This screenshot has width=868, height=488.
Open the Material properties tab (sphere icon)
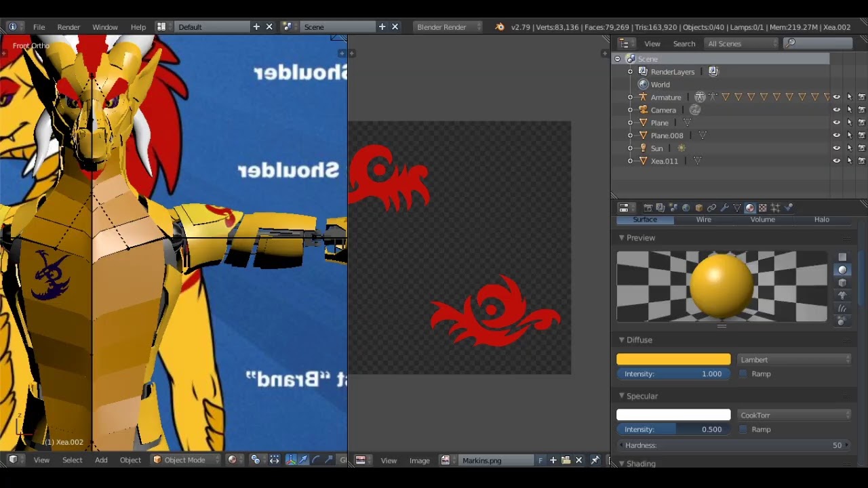point(750,207)
